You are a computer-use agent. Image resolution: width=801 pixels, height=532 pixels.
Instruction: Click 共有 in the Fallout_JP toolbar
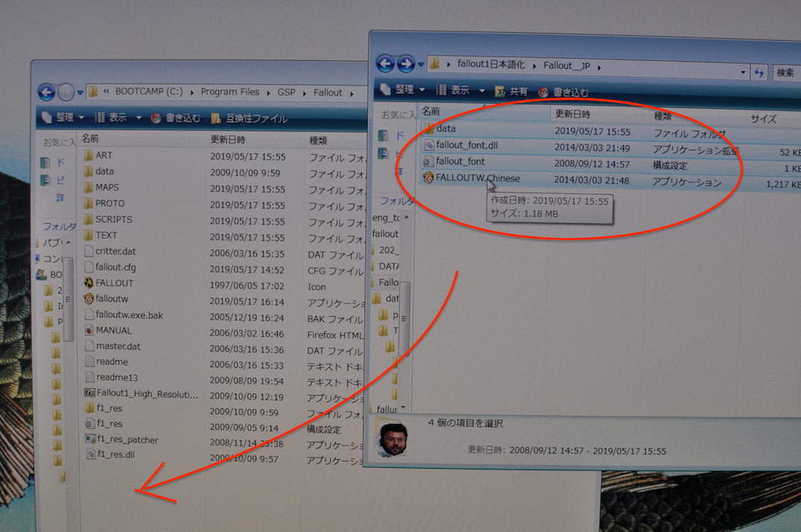pyautogui.click(x=512, y=92)
